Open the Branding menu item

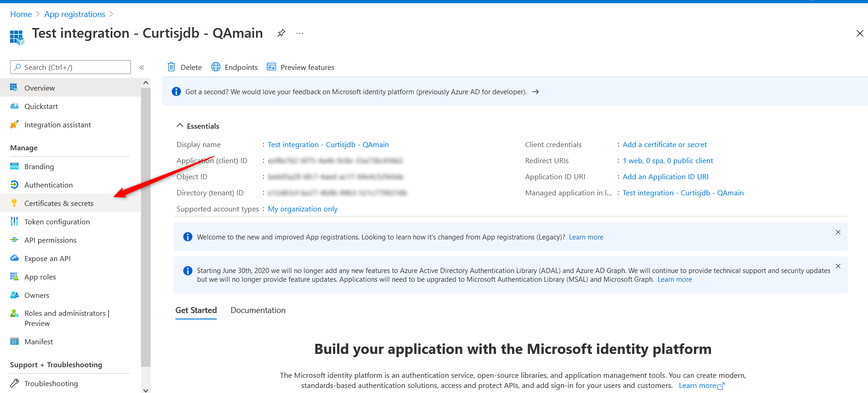pos(70,166)
